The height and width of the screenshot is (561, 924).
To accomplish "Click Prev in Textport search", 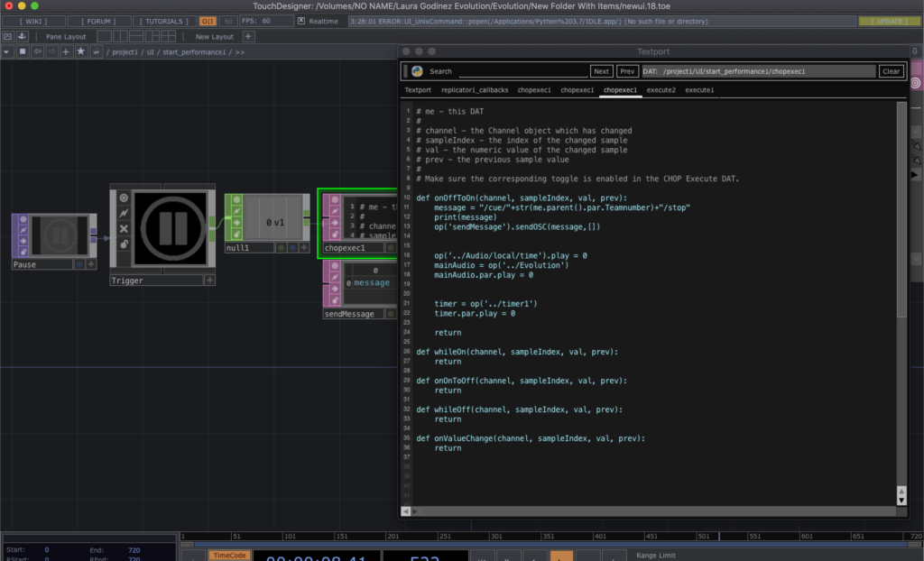I will [627, 71].
